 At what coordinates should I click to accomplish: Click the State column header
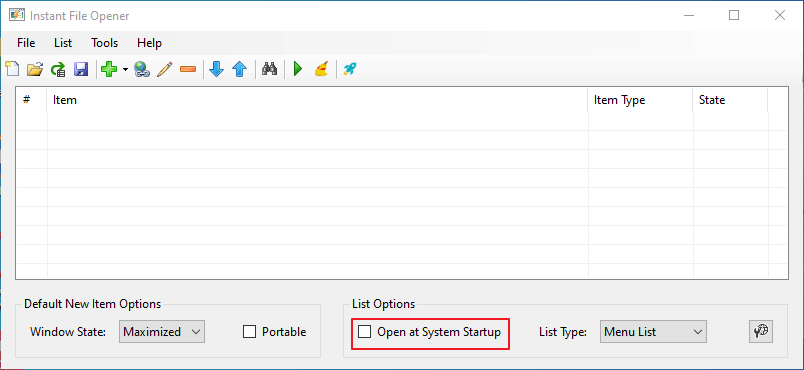tap(731, 100)
